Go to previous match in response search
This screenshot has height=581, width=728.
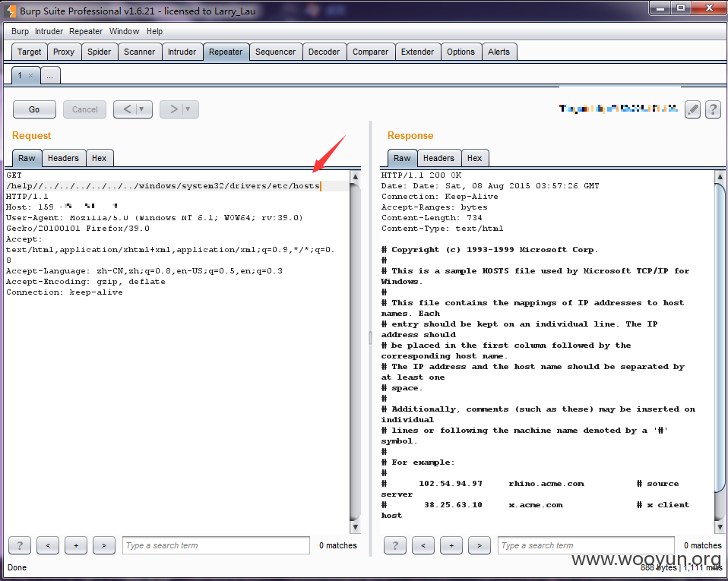(x=423, y=545)
